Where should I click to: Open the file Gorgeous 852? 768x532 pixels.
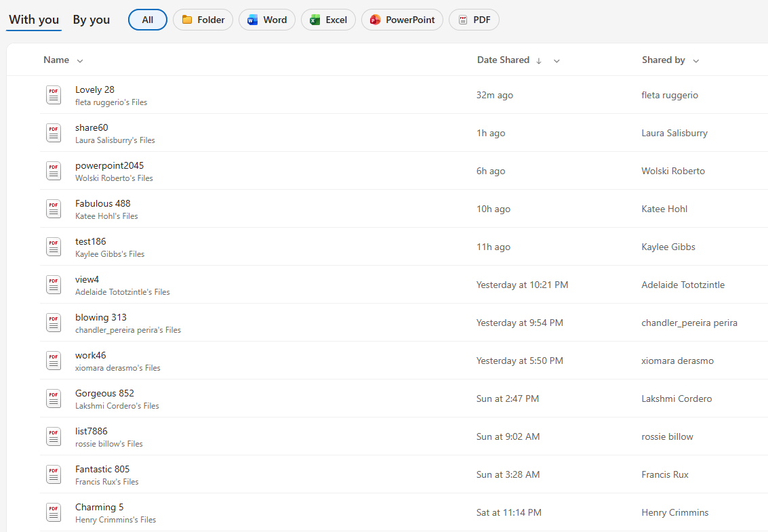pos(104,393)
